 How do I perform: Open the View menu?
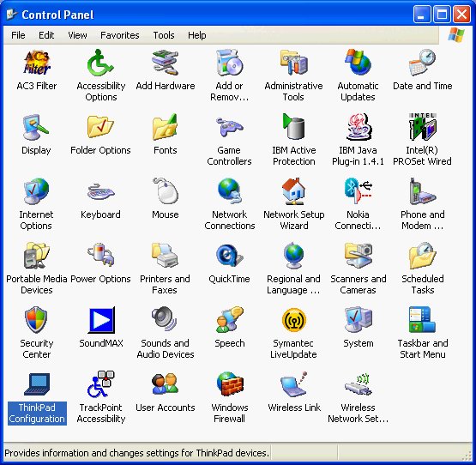[77, 35]
